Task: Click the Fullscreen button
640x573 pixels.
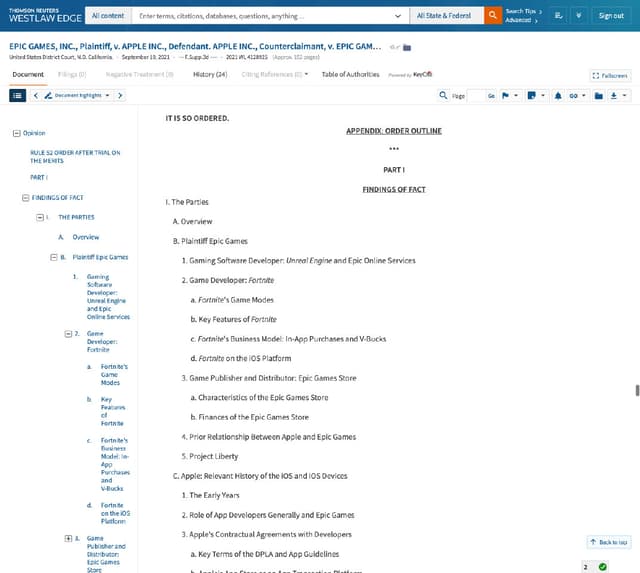Action: click(x=610, y=75)
